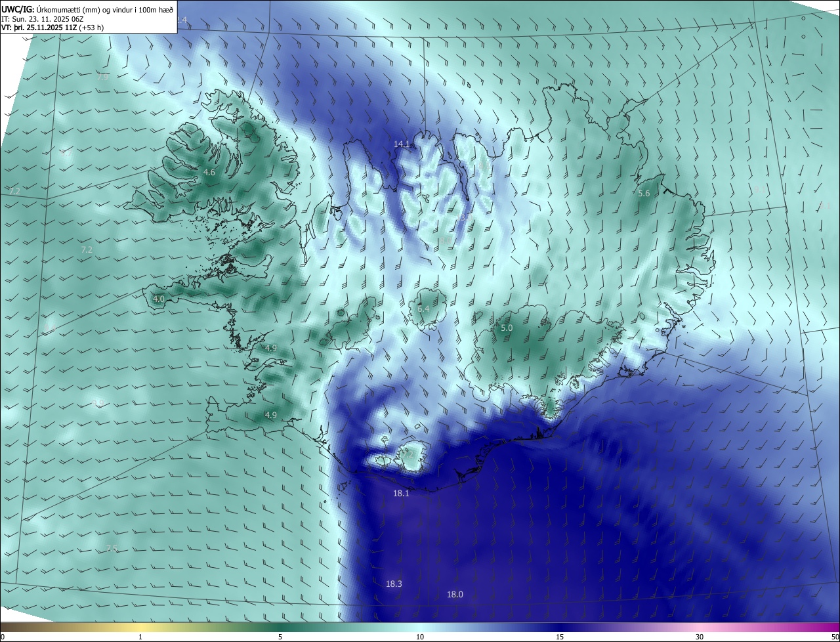Click the 5 tick on the colour scale
This screenshot has width=840, height=642.
coord(280,637)
